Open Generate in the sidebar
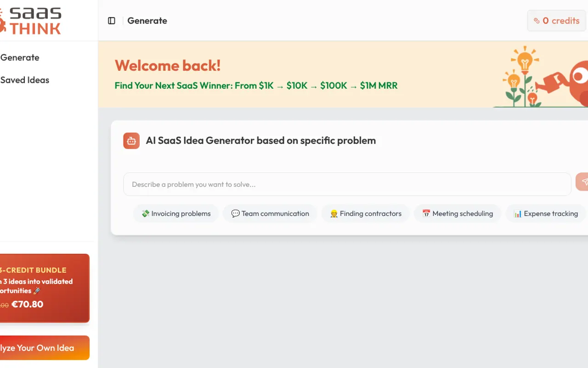The width and height of the screenshot is (588, 368). 20,57
